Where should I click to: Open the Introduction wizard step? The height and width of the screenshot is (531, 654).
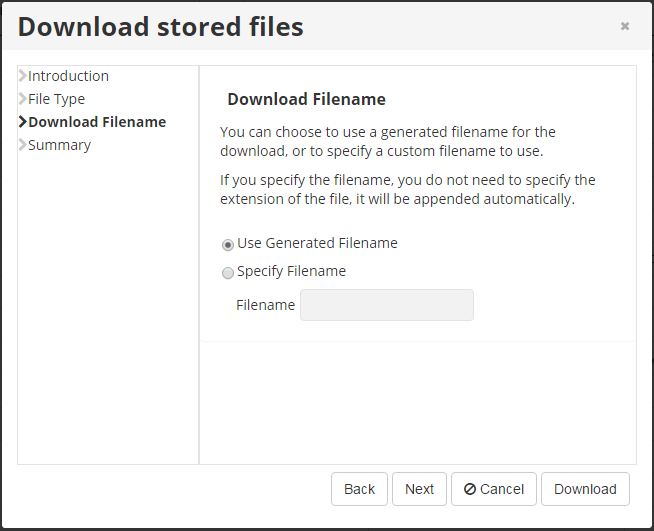click(68, 76)
